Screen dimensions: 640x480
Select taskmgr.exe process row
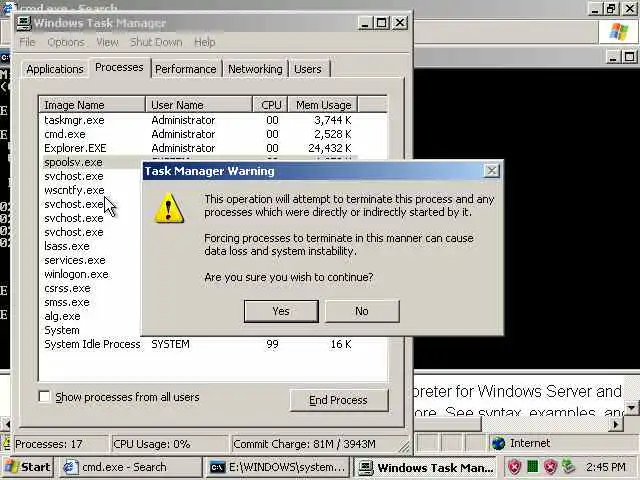coord(198,120)
